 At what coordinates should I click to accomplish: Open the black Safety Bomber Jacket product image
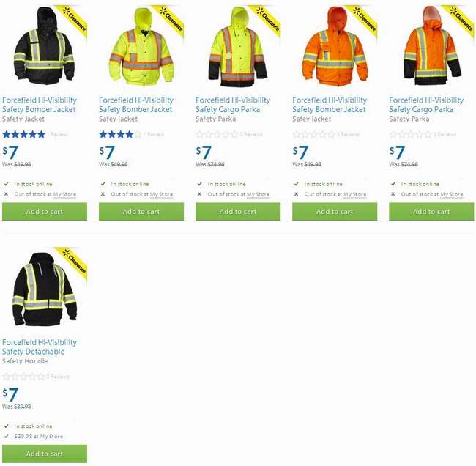pyautogui.click(x=45, y=45)
